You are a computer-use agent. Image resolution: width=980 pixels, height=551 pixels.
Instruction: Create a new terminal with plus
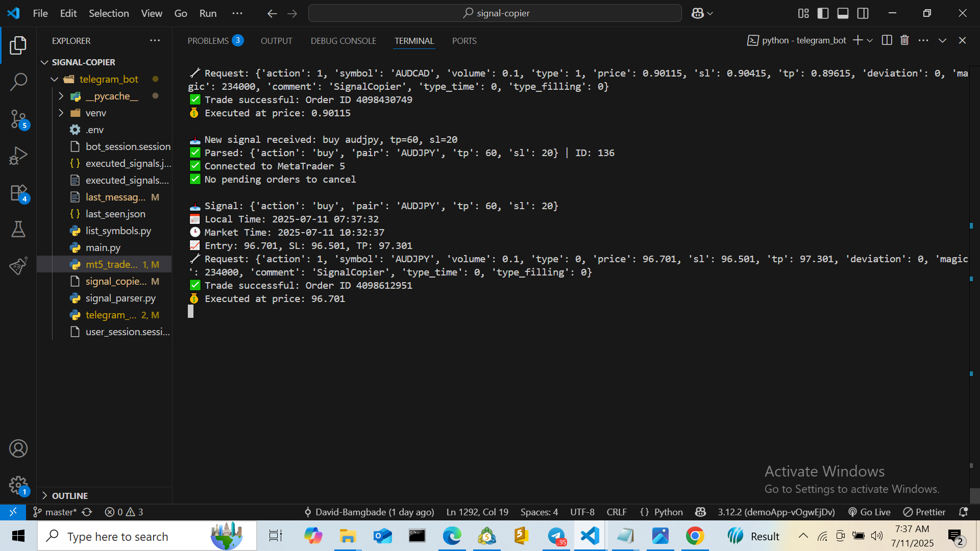pyautogui.click(x=857, y=40)
